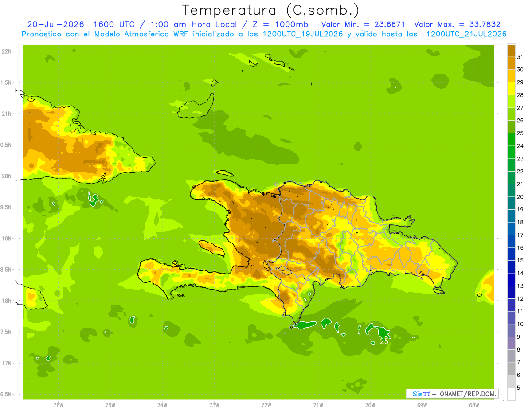Viewport: 532px width, 411px height.
Task: Click the '18N' latitude axis label
Action: click(x=7, y=301)
